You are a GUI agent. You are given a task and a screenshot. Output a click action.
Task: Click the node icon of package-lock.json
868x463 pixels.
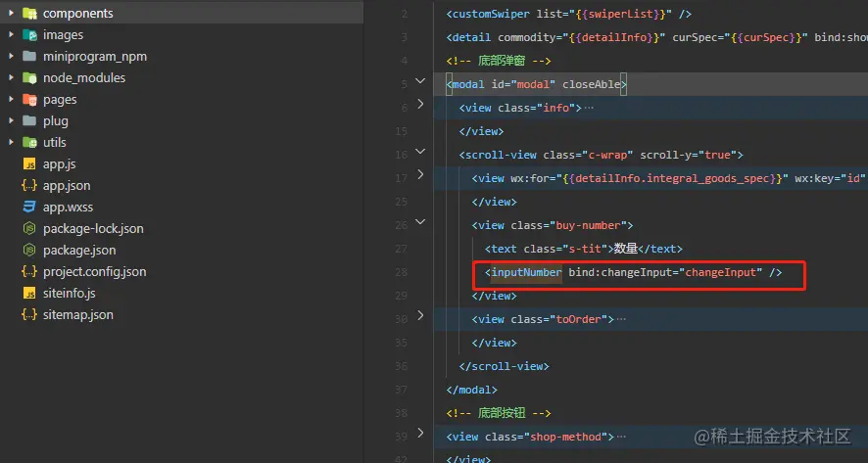coord(29,228)
